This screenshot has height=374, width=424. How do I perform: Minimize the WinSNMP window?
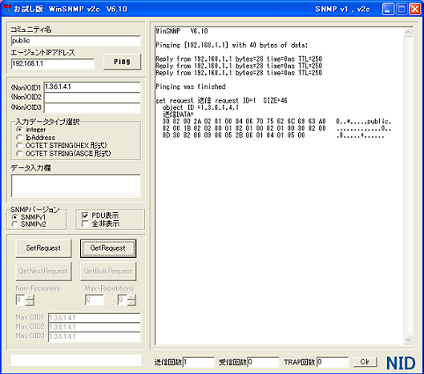388,9
